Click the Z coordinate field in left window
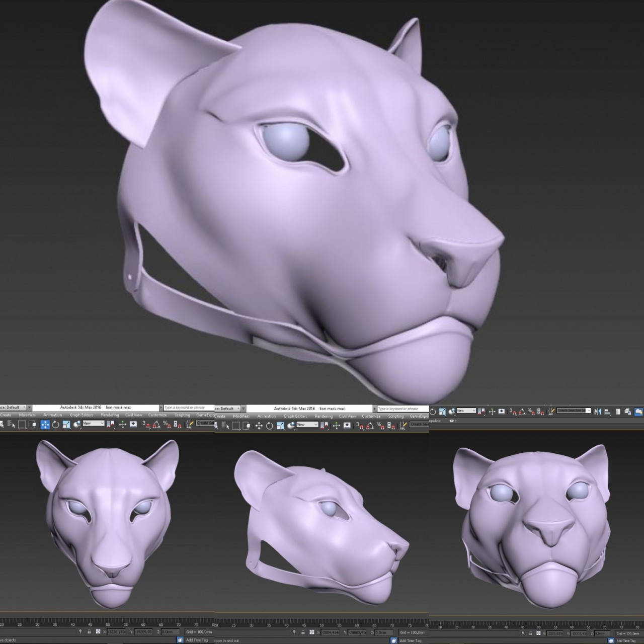Screen dimensions: 644x644 click(170, 631)
